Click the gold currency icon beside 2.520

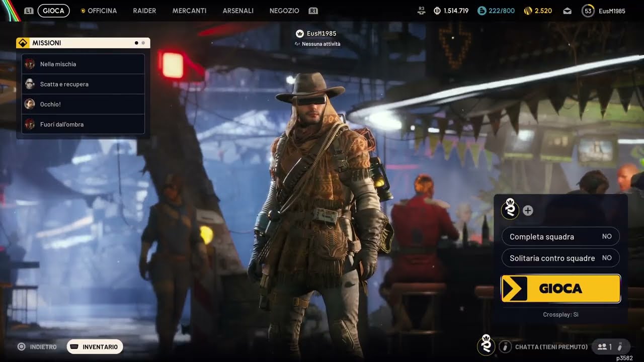pos(528,11)
